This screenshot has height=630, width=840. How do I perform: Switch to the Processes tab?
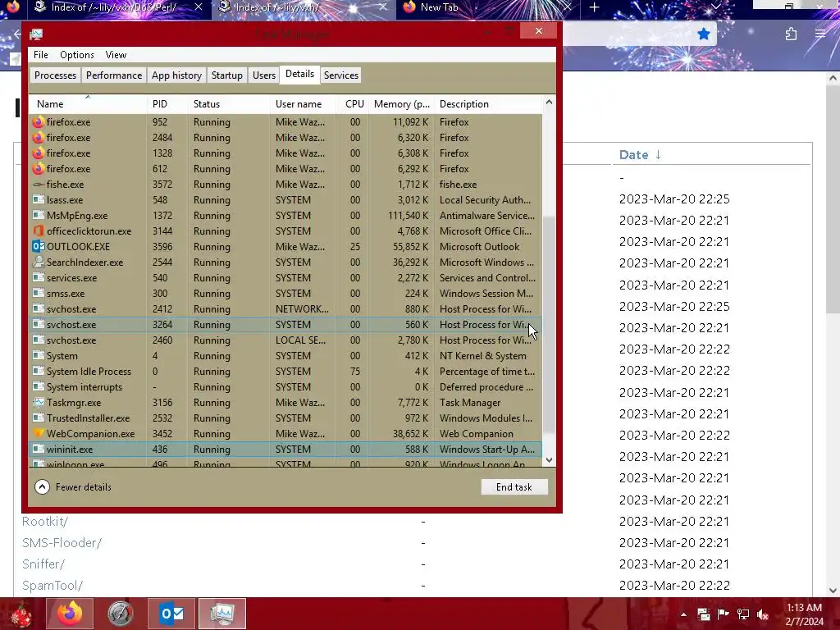coord(55,75)
